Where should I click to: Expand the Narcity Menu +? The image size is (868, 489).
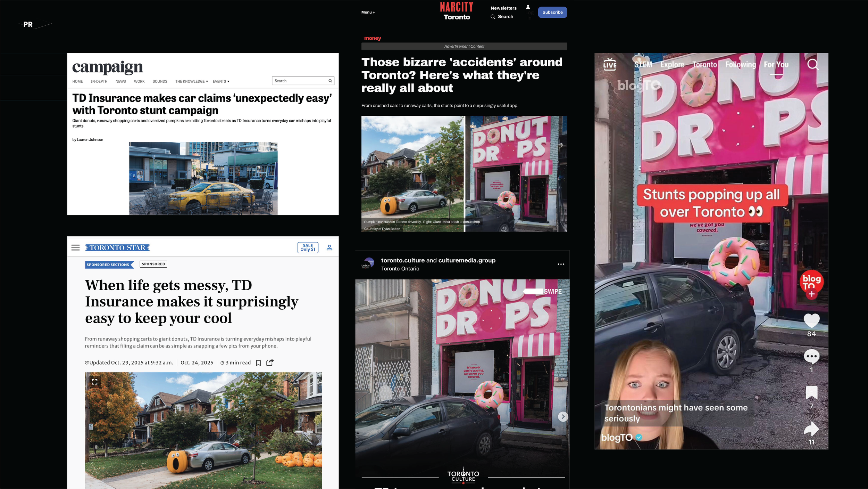368,12
